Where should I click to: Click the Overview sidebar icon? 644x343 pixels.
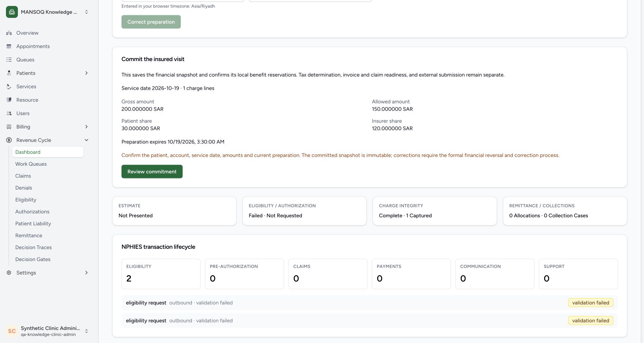point(9,33)
